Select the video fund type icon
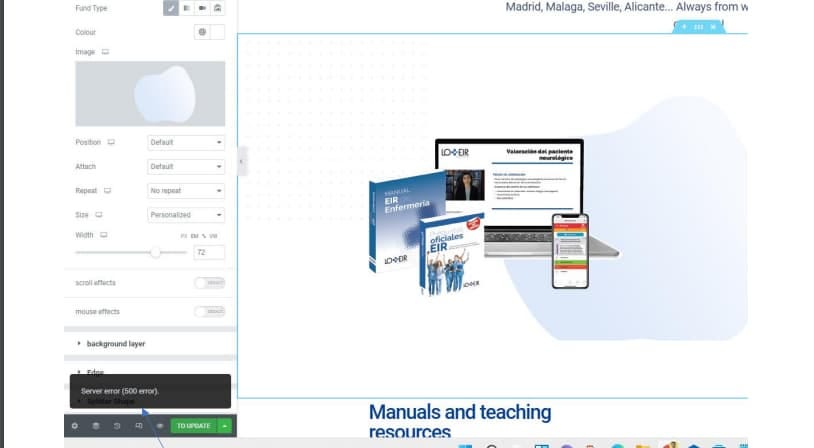 [202, 8]
